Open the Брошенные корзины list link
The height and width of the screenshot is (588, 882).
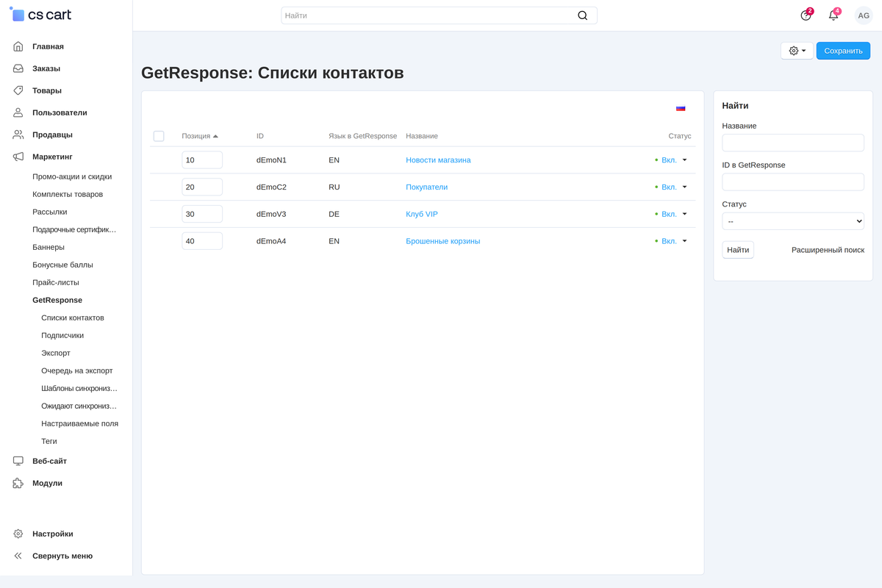click(443, 241)
